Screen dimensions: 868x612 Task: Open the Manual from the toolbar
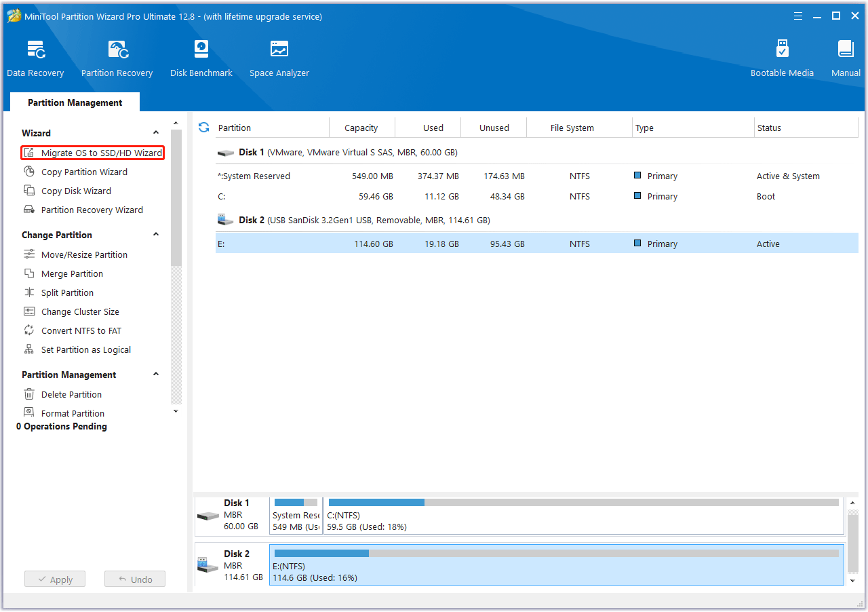tap(845, 57)
